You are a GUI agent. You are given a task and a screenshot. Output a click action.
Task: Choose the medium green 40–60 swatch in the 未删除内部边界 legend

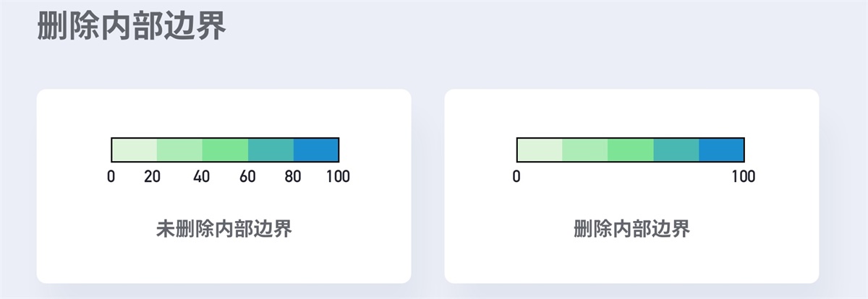(x=225, y=149)
